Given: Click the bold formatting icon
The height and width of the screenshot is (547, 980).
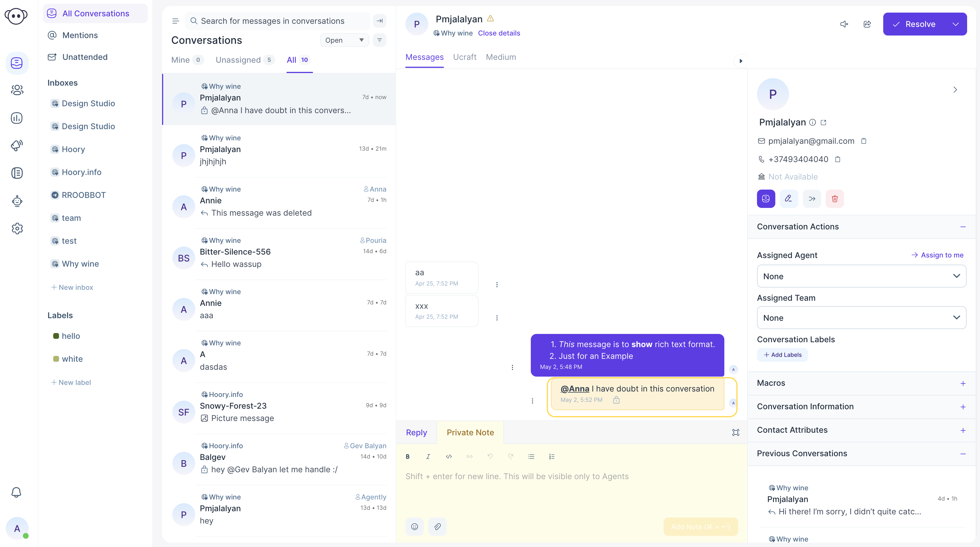Looking at the screenshot, I should 407,457.
